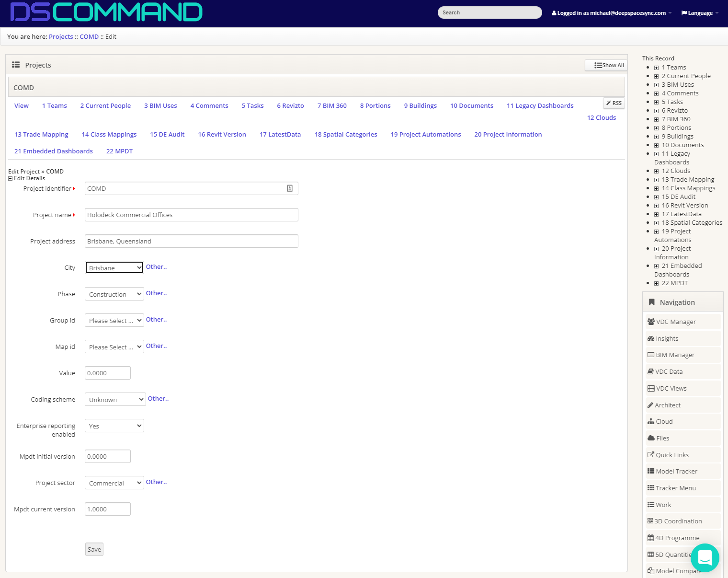Screen dimensions: 728x578
Task: Click the Architect pencil icon
Action: pyautogui.click(x=650, y=405)
